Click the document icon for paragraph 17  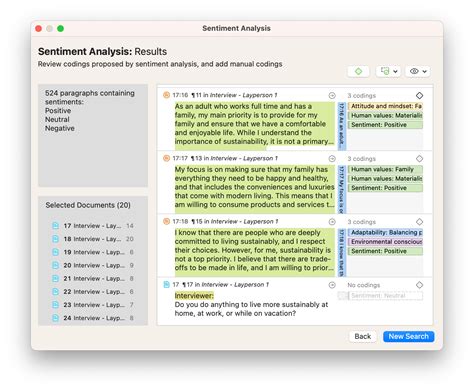tap(166, 284)
